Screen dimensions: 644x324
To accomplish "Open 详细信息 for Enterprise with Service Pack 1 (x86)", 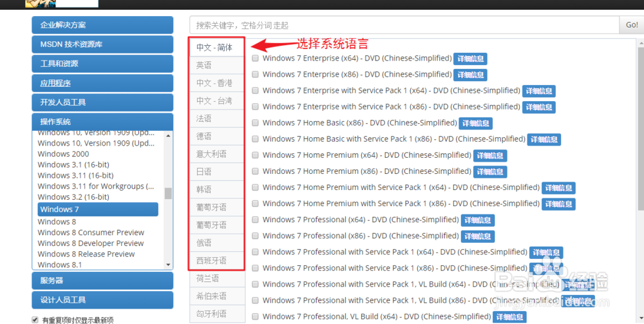I will pyautogui.click(x=539, y=107).
